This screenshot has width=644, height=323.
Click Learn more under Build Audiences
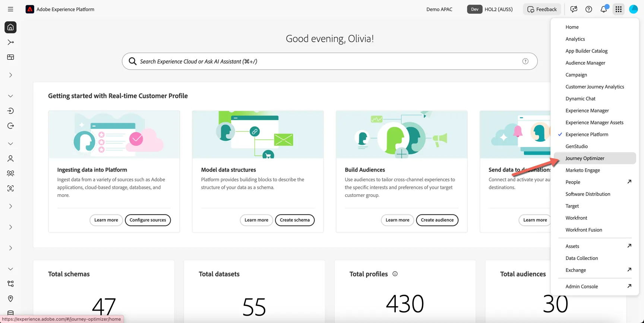[x=397, y=220]
